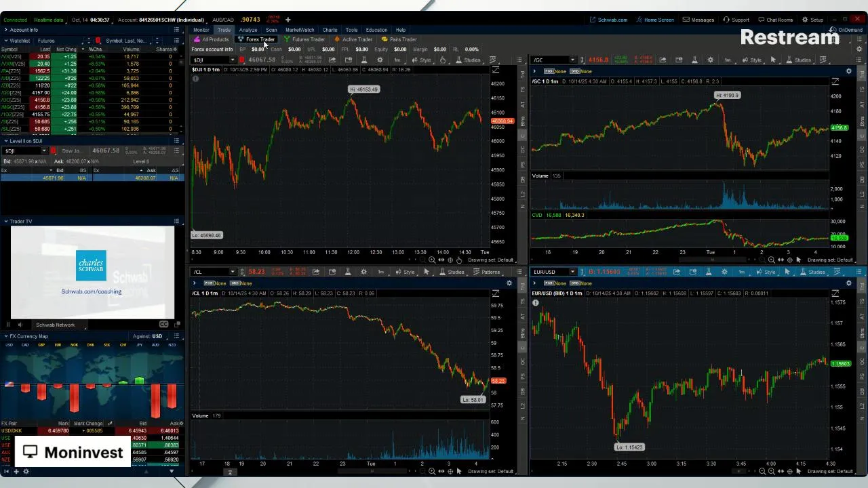Open /CL chart symbol dropdown
The image size is (868, 488).
click(x=234, y=272)
